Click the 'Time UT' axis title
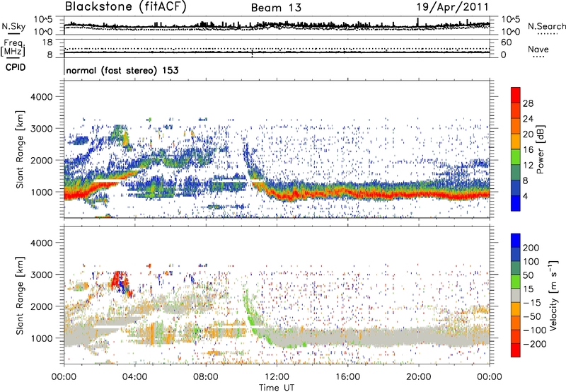The image size is (566, 392). [277, 388]
